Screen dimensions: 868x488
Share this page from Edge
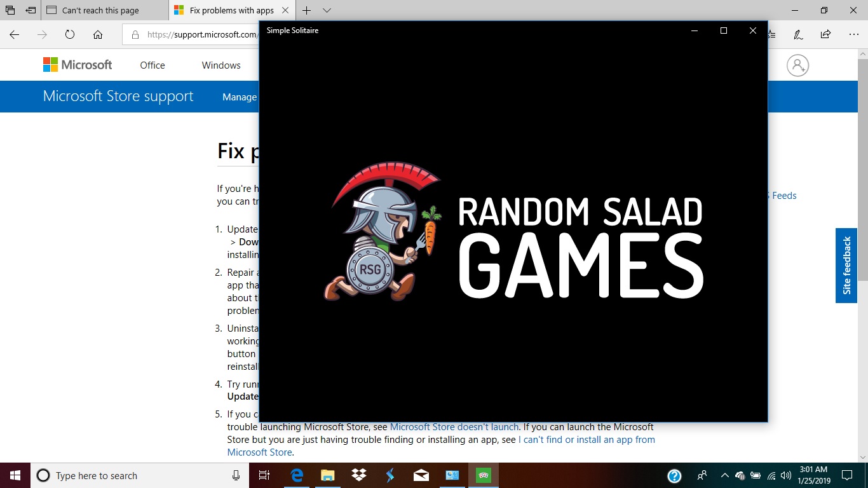coord(825,35)
